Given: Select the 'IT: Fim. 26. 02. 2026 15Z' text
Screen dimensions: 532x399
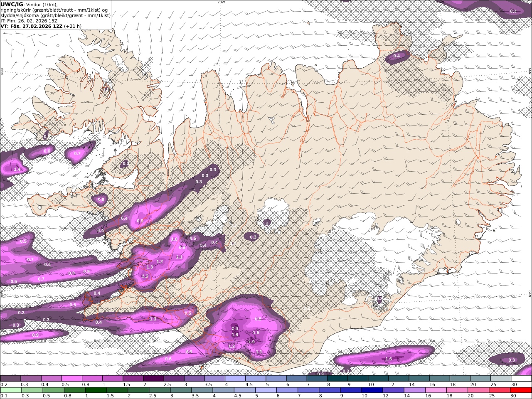Looking at the screenshot, I should [29, 21].
